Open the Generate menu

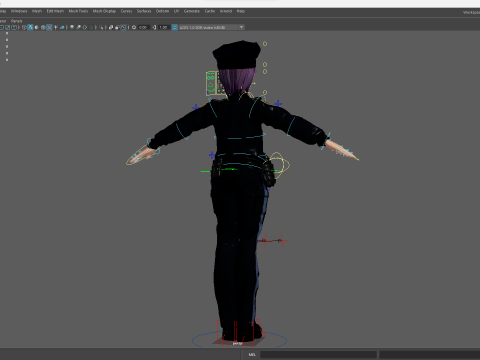192,11
